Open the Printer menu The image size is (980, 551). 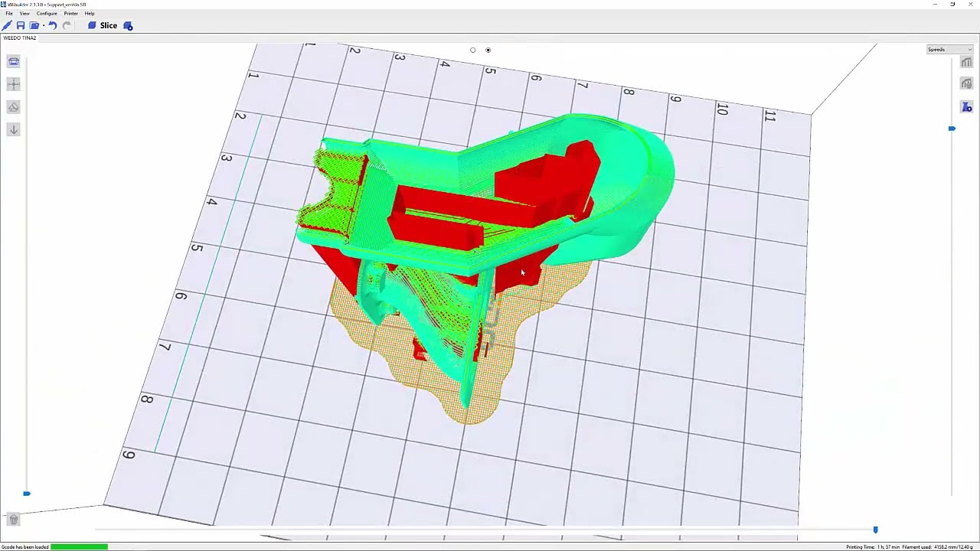pos(70,13)
